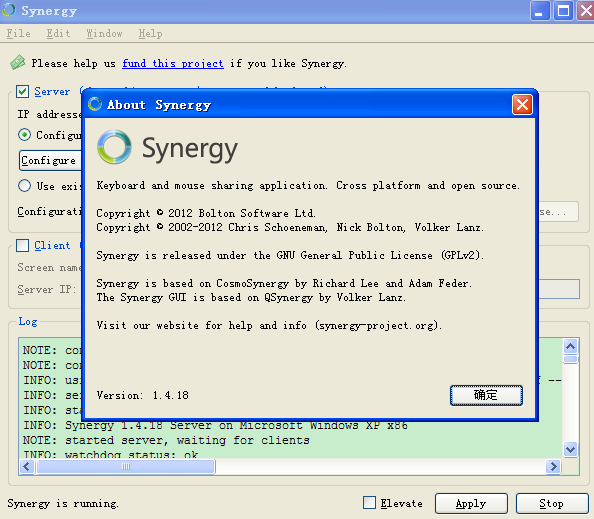Screen dimensions: 594x519
Task: Click the 'NOTE: started server, waiting for clients' log line
Action: pyautogui.click(x=166, y=440)
